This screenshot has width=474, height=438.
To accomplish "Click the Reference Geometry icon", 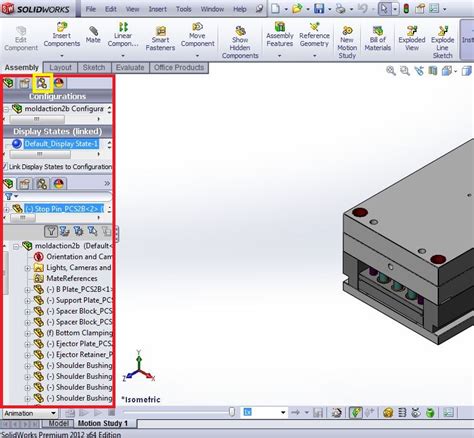I will [x=314, y=26].
